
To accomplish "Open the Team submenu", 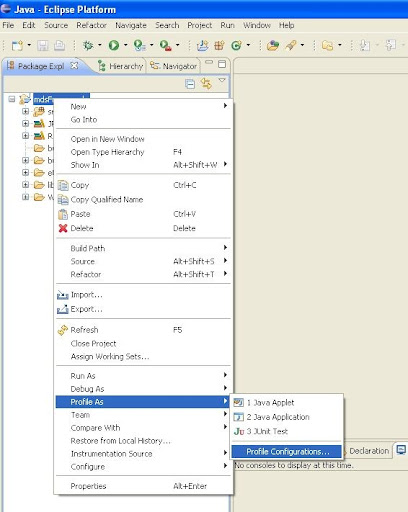I will click(x=143, y=415).
